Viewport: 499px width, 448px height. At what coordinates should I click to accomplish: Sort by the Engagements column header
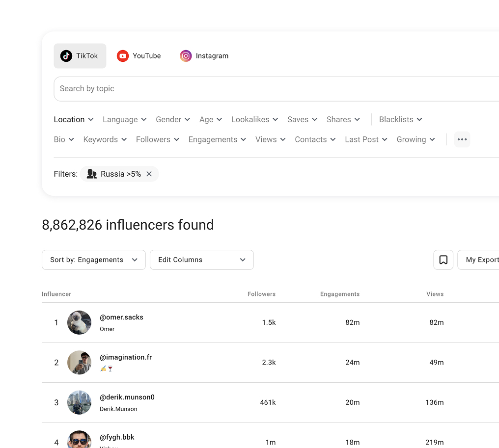tap(339, 294)
